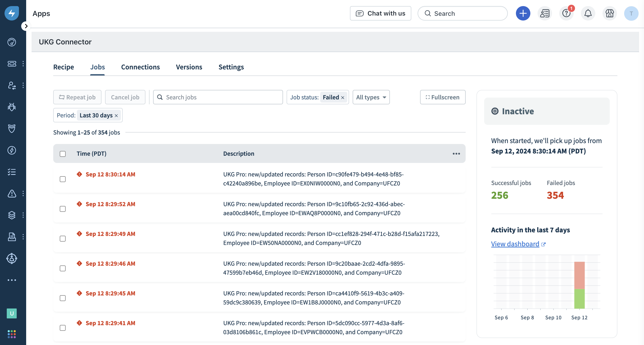Image resolution: width=644 pixels, height=345 pixels.
Task: Click the Sep 12 red failed bar
Action: 579,275
